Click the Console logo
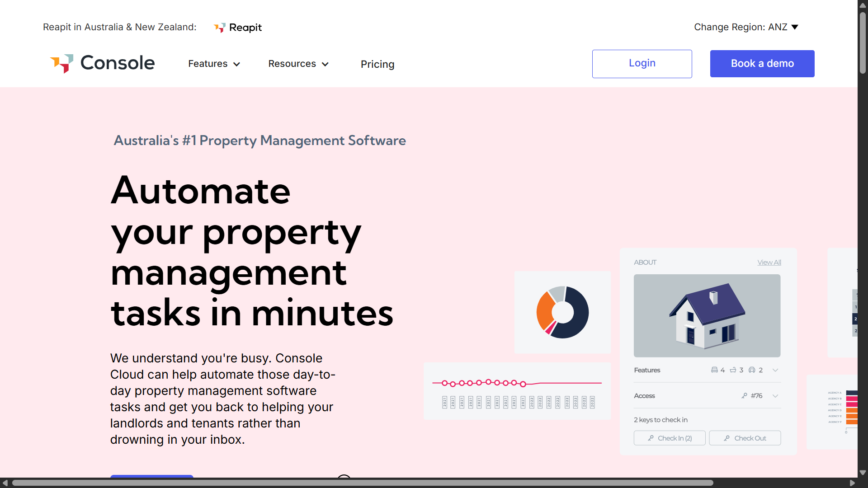The width and height of the screenshot is (868, 488). click(103, 63)
